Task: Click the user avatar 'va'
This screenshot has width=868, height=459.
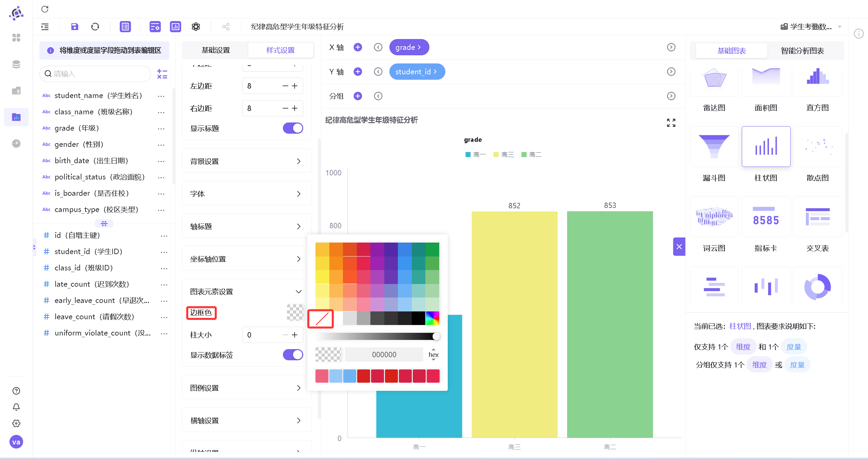Action: [x=16, y=442]
